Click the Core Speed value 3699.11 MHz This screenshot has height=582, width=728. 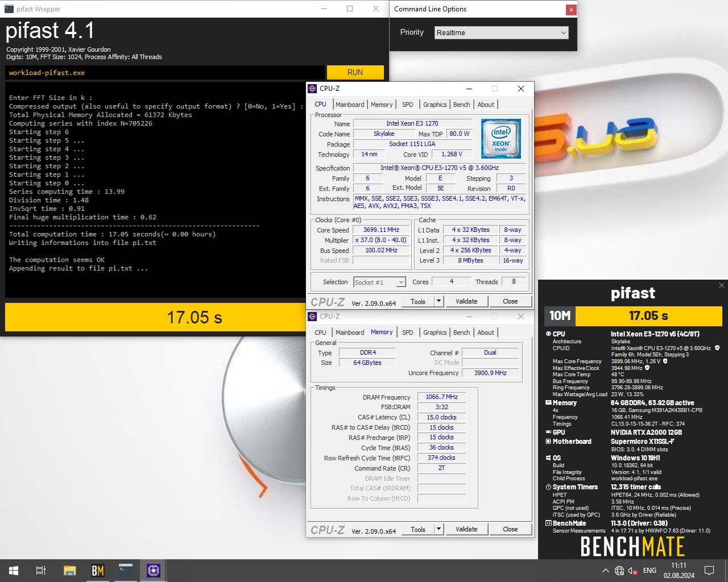(381, 230)
